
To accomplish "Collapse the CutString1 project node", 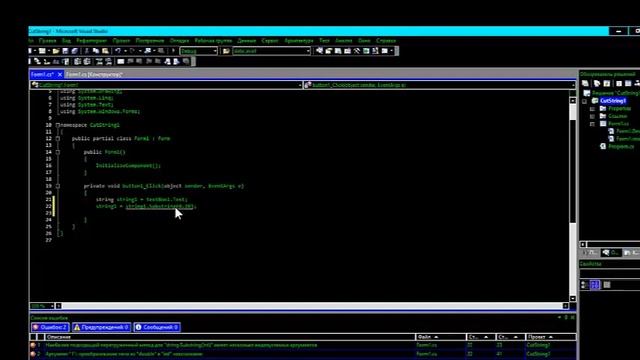I will point(584,101).
